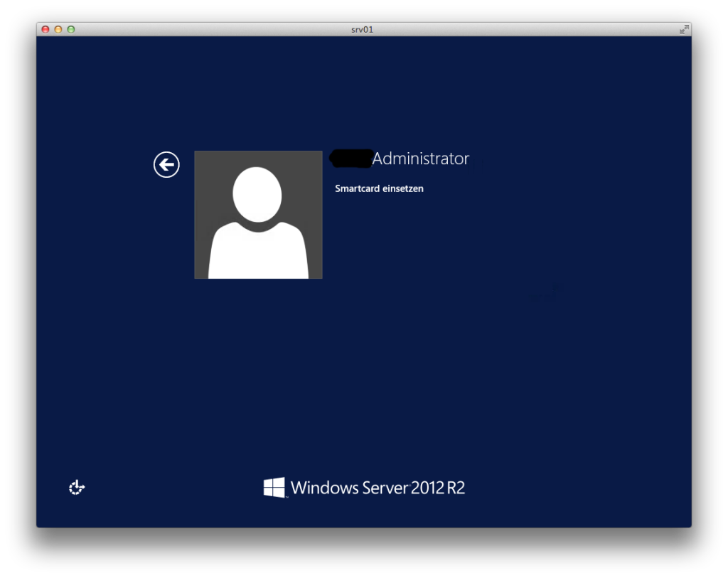
Task: Click the blacked-out domain name prefix
Action: coord(351,159)
